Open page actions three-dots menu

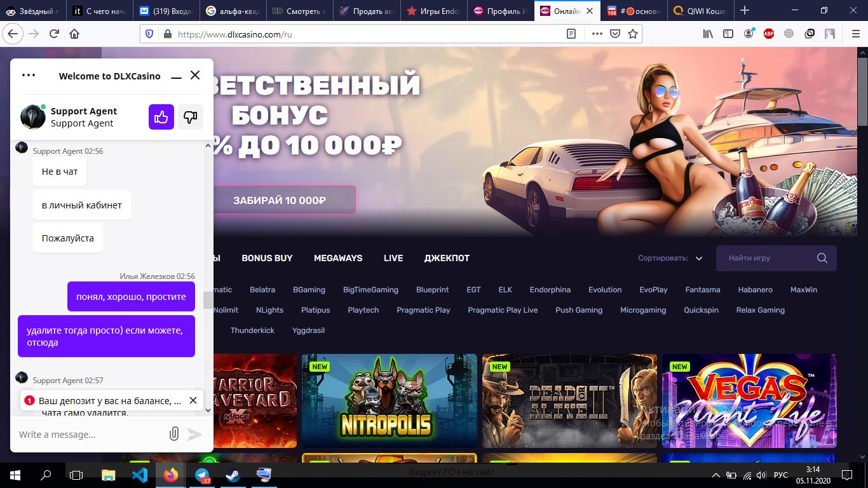click(x=597, y=34)
